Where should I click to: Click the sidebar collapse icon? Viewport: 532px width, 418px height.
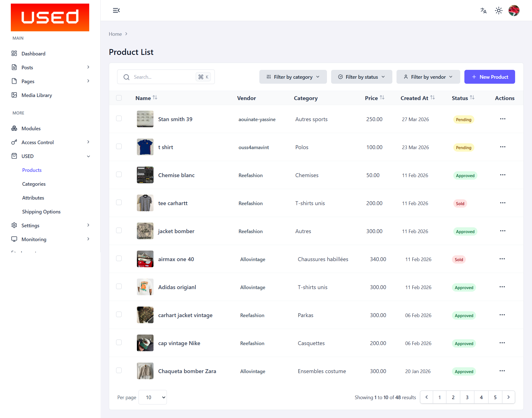116,10
